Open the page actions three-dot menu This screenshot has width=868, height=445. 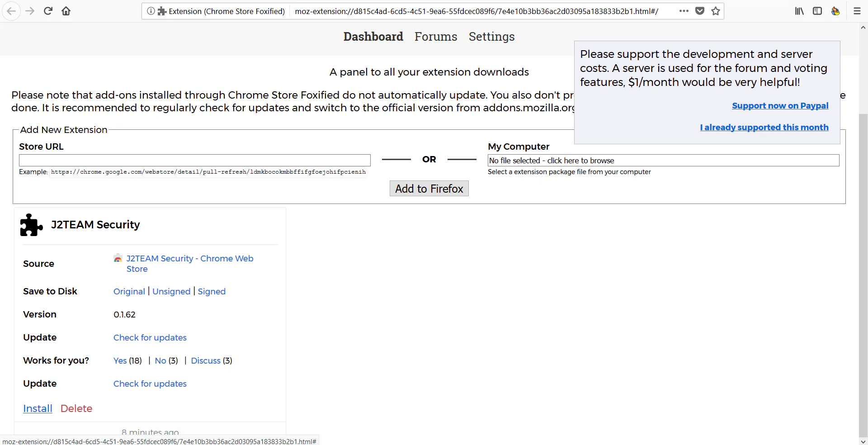(x=684, y=11)
